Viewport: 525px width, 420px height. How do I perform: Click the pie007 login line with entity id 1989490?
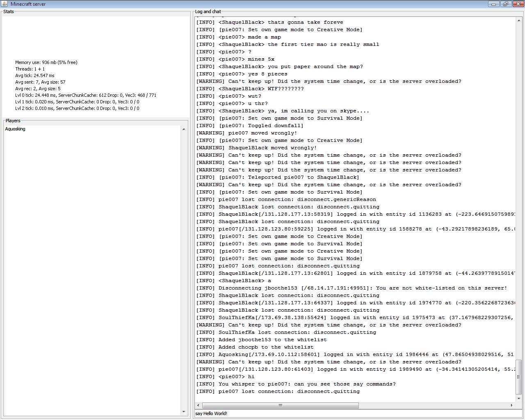(356, 369)
